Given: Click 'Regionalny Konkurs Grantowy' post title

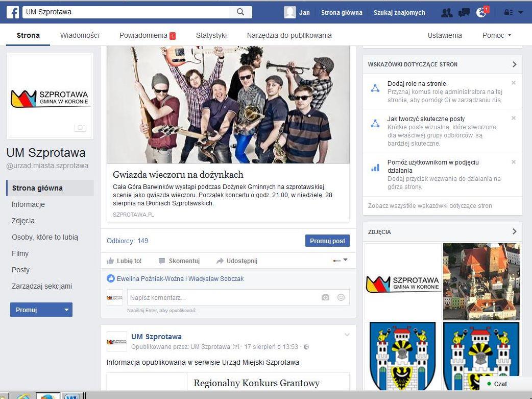Looking at the screenshot, I should pyautogui.click(x=256, y=383).
